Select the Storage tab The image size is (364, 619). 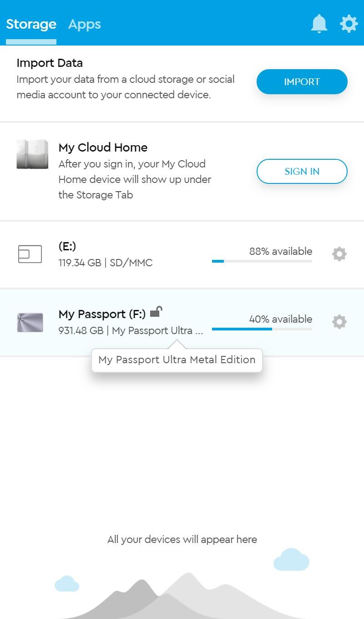coord(31,24)
